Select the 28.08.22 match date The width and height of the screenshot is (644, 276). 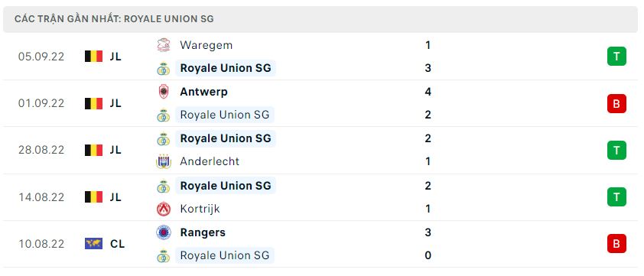41,151
